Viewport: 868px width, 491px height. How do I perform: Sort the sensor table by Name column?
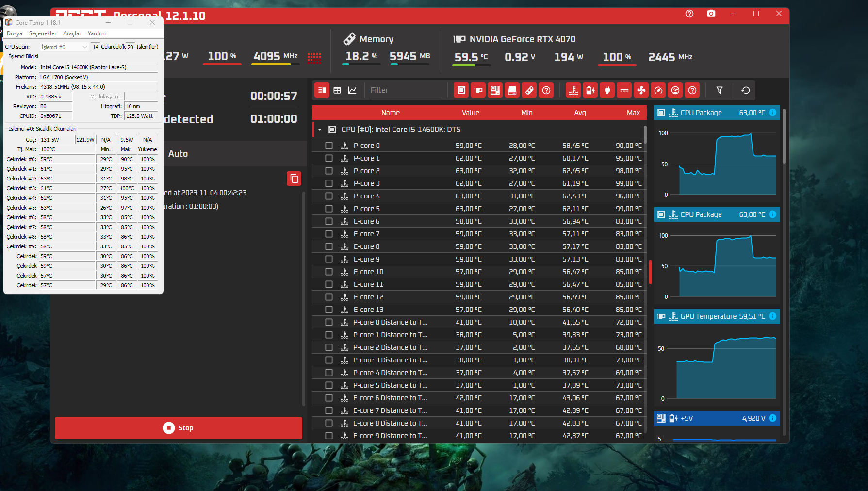coord(391,113)
